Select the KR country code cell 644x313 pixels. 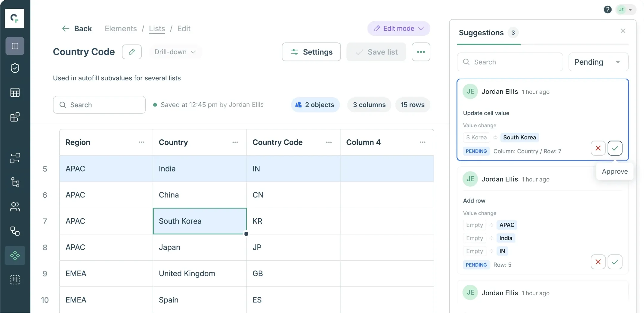293,221
